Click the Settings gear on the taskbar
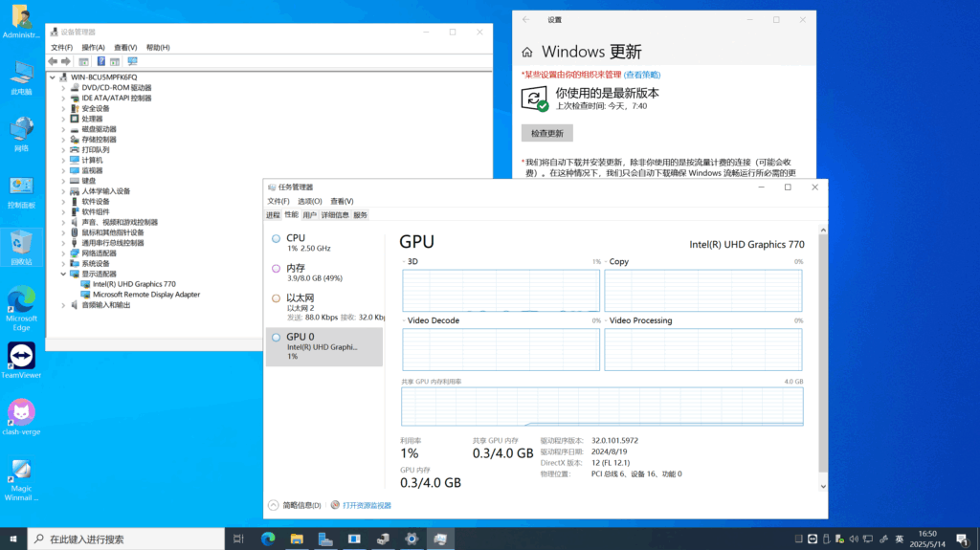This screenshot has width=980, height=550. click(412, 539)
